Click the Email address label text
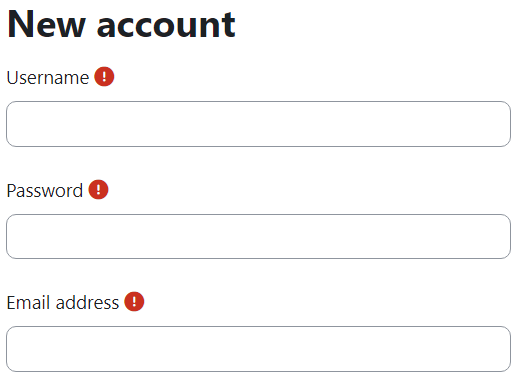Image resolution: width=521 pixels, height=380 pixels. click(63, 303)
